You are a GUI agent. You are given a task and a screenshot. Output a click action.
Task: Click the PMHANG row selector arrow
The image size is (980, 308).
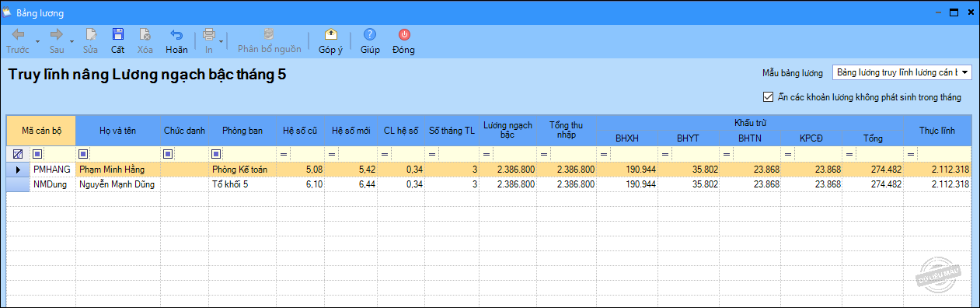18,169
